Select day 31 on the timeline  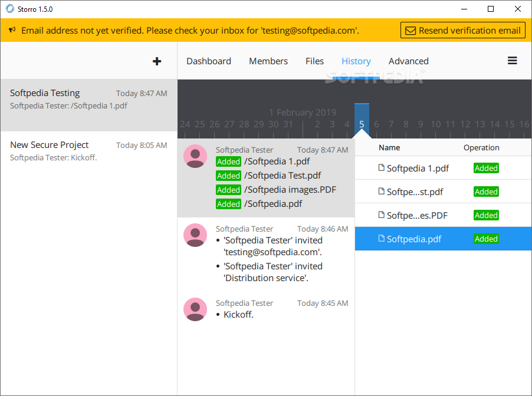288,124
